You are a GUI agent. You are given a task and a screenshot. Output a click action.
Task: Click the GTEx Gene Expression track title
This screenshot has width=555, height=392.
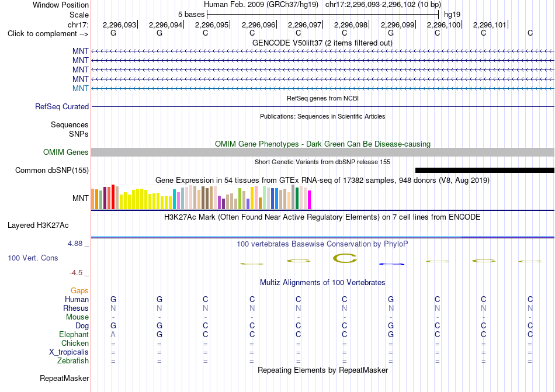tap(322, 181)
